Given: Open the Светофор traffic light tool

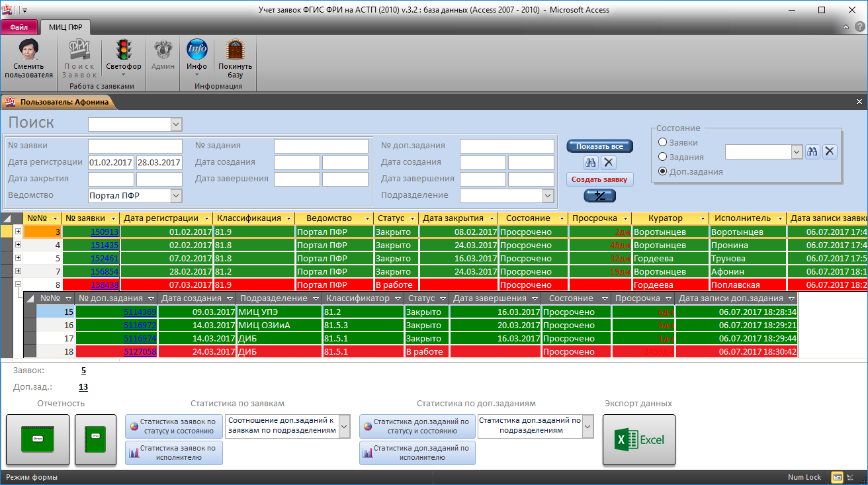Looking at the screenshot, I should click(x=123, y=50).
